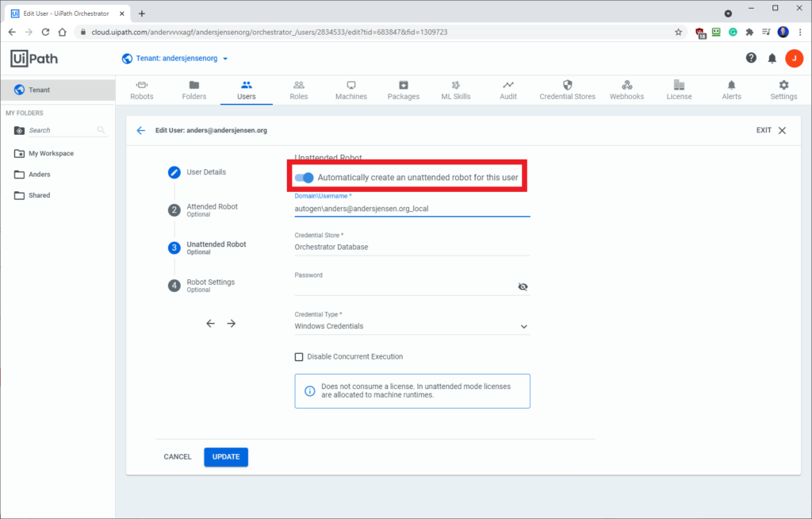Viewport: 812px width, 519px height.
Task: Click the license info message box
Action: pyautogui.click(x=412, y=391)
